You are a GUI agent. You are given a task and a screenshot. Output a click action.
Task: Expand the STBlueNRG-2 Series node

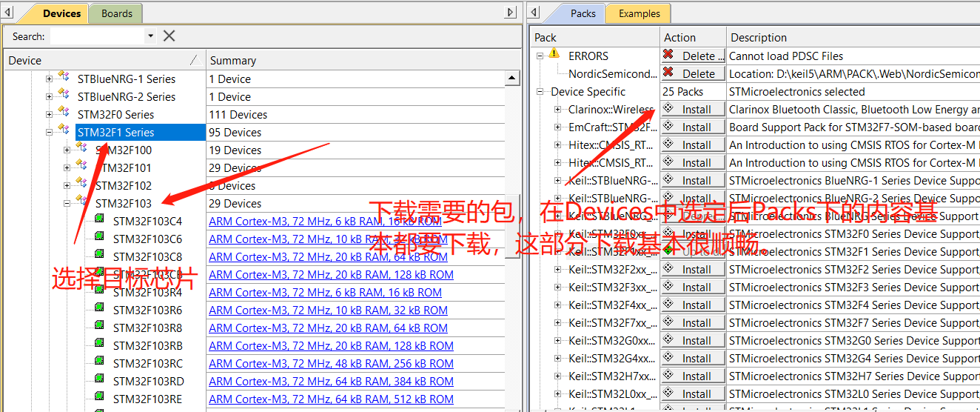49,96
